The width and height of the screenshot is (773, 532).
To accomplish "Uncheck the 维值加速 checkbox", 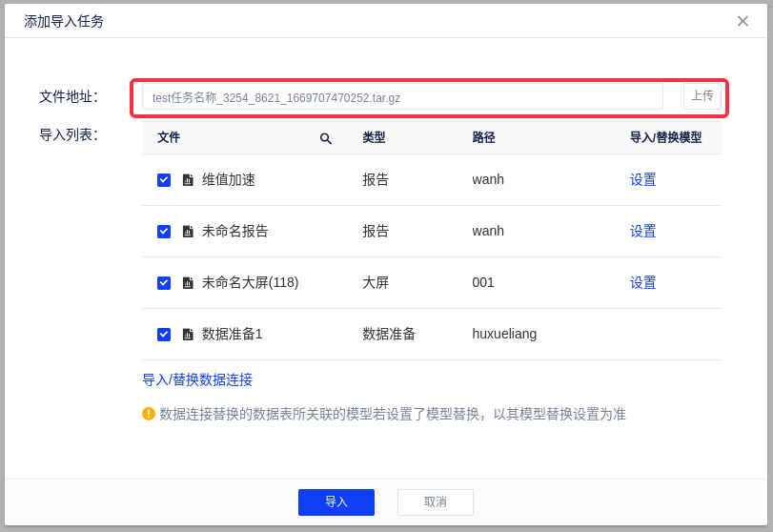I will 164,180.
